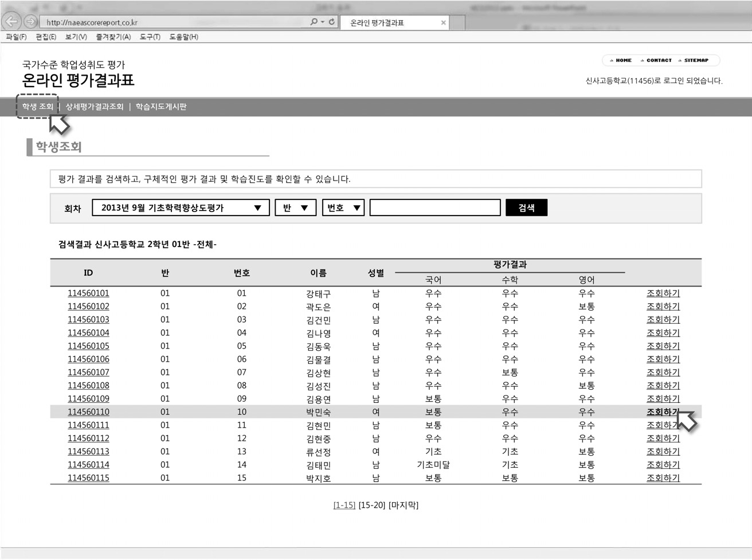Click 조회하기 for student 류선정
The width and height of the screenshot is (752, 560).
(x=663, y=452)
